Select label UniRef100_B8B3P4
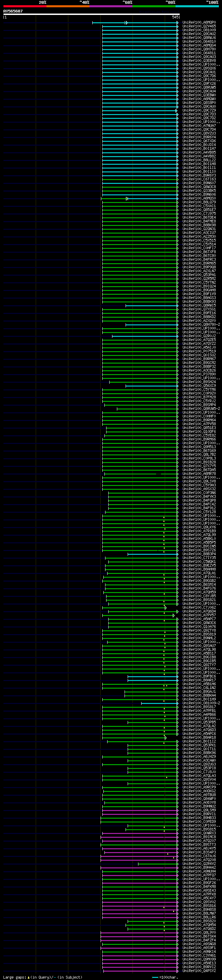Viewport: 222px width, 980px height. point(199,554)
